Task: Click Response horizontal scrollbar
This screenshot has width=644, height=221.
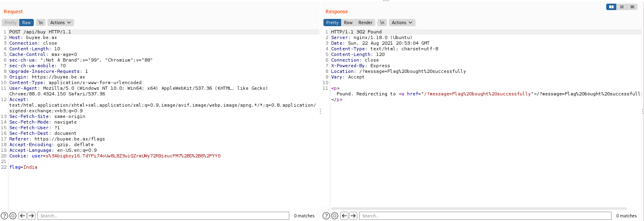Action: click(479, 209)
